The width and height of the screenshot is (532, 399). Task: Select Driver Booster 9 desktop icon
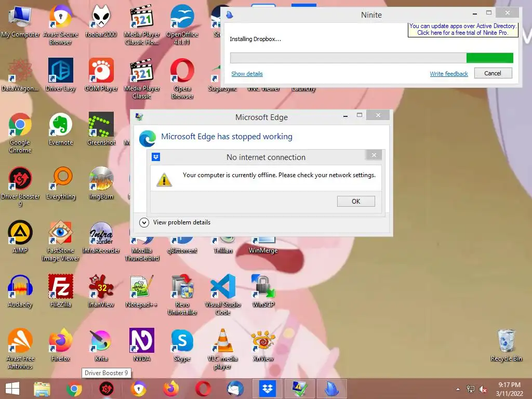click(20, 187)
